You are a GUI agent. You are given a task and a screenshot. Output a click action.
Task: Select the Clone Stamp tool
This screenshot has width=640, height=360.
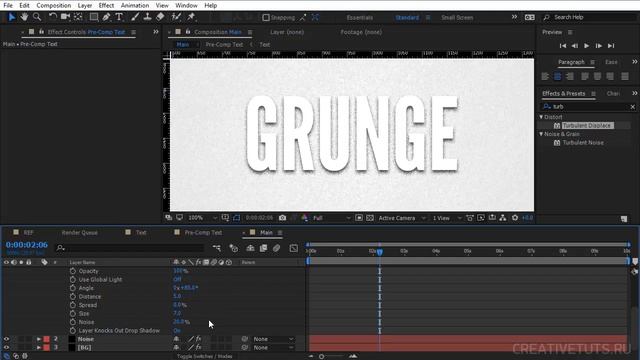click(147, 17)
